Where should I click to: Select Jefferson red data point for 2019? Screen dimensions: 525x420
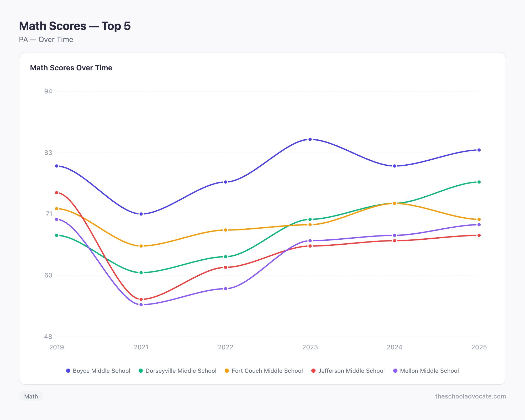coord(57,193)
